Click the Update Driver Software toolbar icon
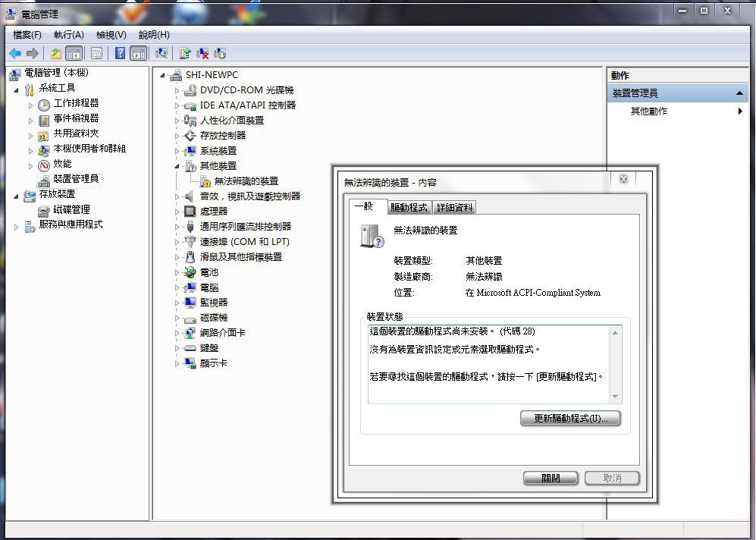This screenshot has width=756, height=540. click(x=185, y=54)
